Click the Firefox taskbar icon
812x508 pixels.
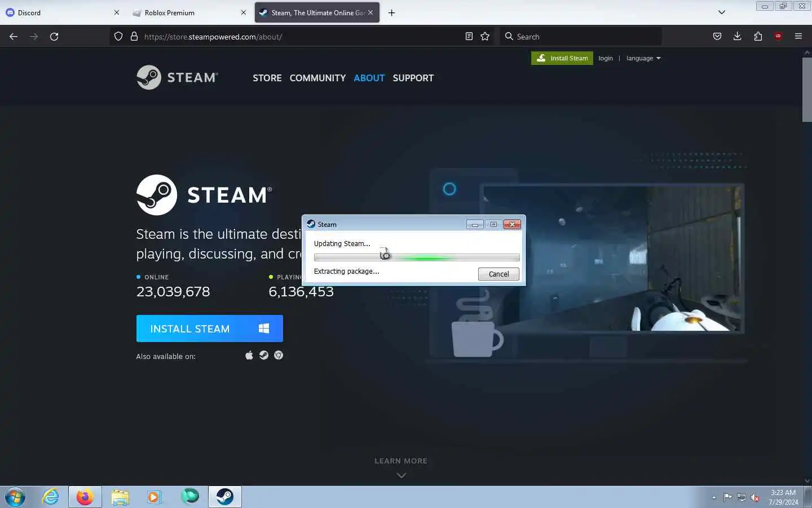tap(85, 497)
